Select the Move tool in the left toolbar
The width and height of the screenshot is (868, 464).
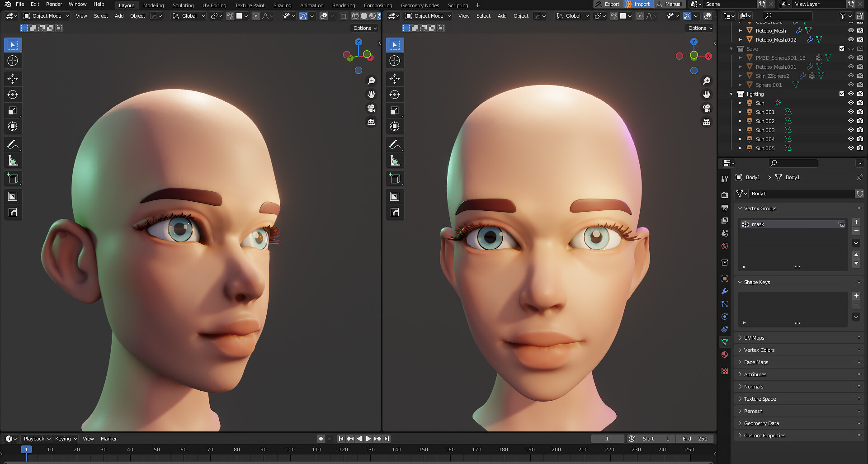pyautogui.click(x=13, y=79)
